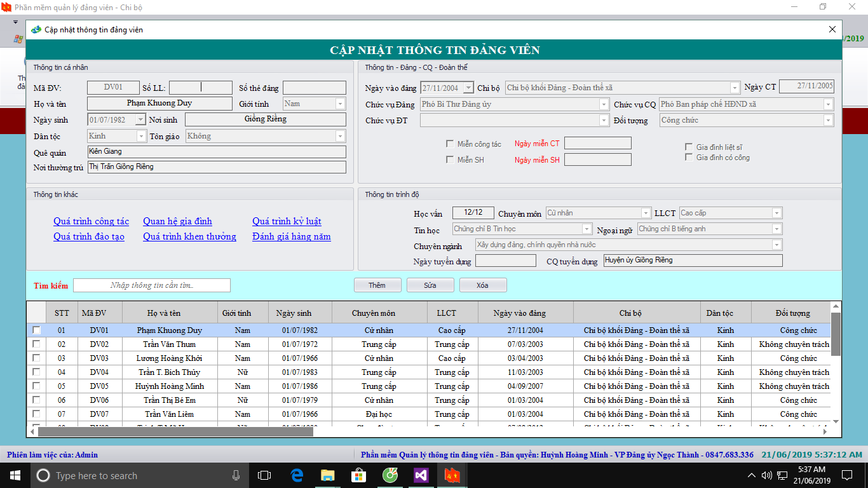
Task: Check the row checkbox for Trần T. Bích Thủy
Action: pyautogui.click(x=36, y=372)
